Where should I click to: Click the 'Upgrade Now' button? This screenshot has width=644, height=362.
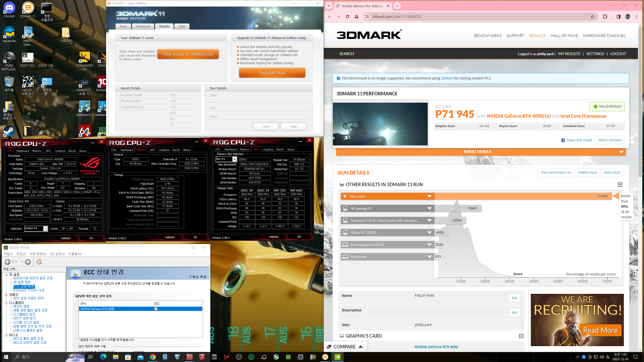coord(272,73)
